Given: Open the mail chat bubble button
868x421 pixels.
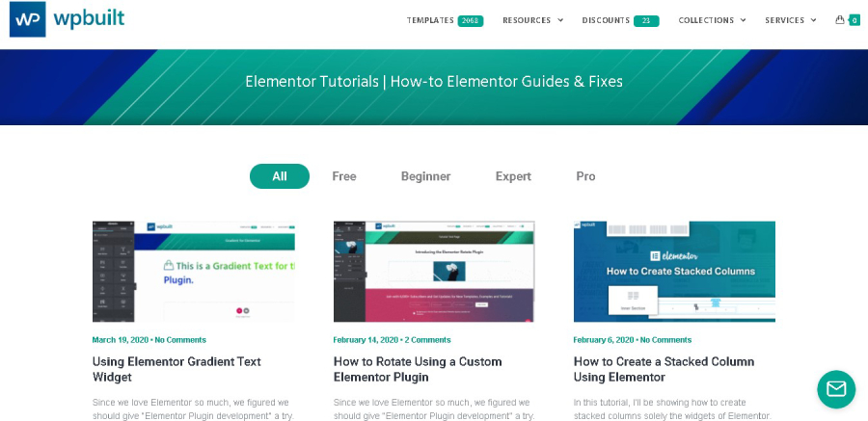Looking at the screenshot, I should [x=836, y=389].
